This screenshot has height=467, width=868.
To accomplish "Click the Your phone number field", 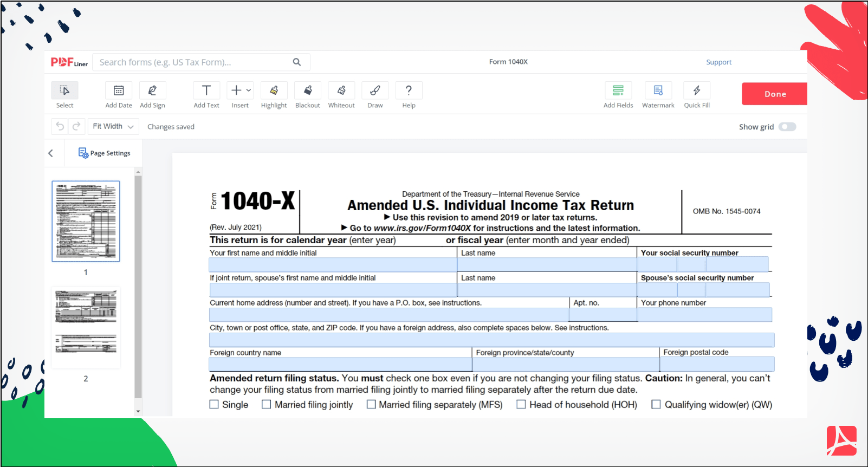I will pos(705,315).
